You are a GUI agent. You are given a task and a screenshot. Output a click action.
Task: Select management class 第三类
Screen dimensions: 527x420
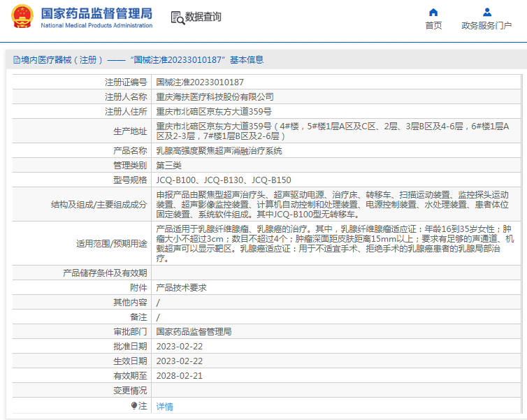pyautogui.click(x=168, y=166)
